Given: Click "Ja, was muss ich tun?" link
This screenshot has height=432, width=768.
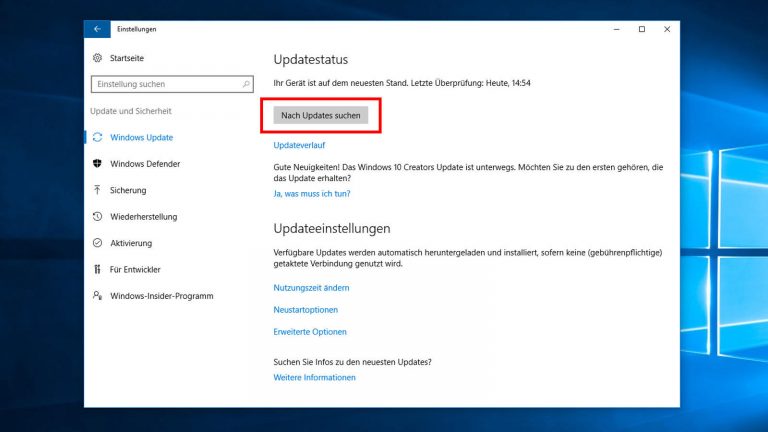Looking at the screenshot, I should tap(312, 193).
